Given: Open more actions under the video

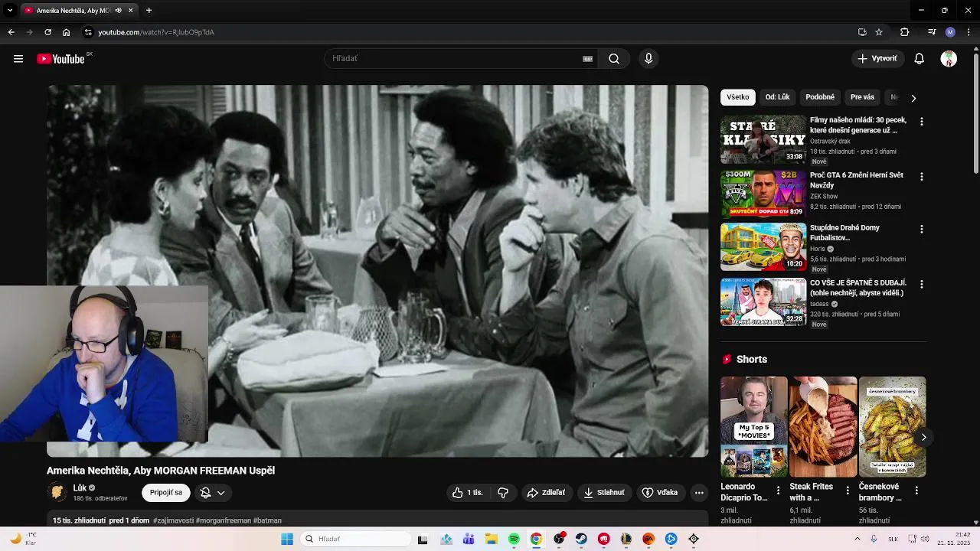Looking at the screenshot, I should (x=699, y=493).
